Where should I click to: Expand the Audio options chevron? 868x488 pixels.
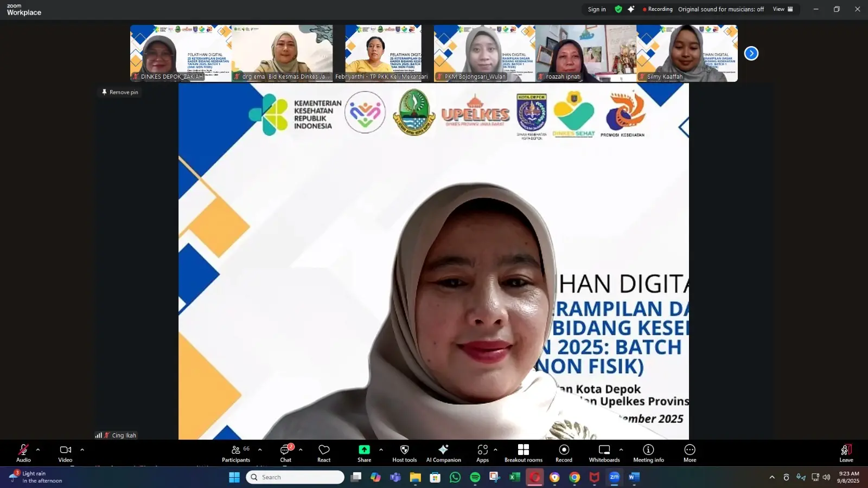pyautogui.click(x=37, y=449)
